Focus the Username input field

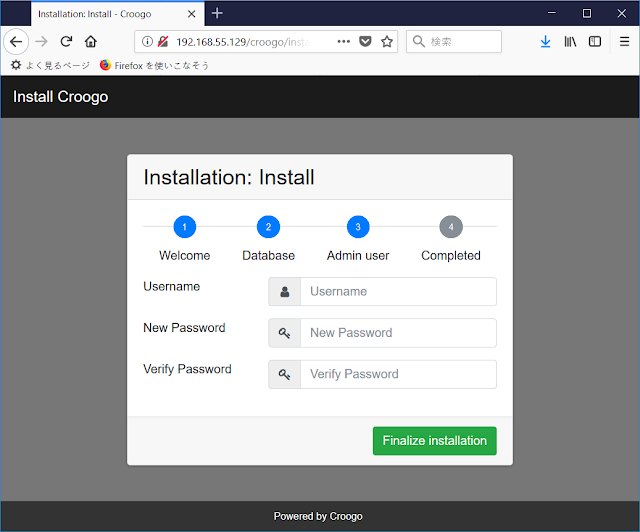pos(398,292)
